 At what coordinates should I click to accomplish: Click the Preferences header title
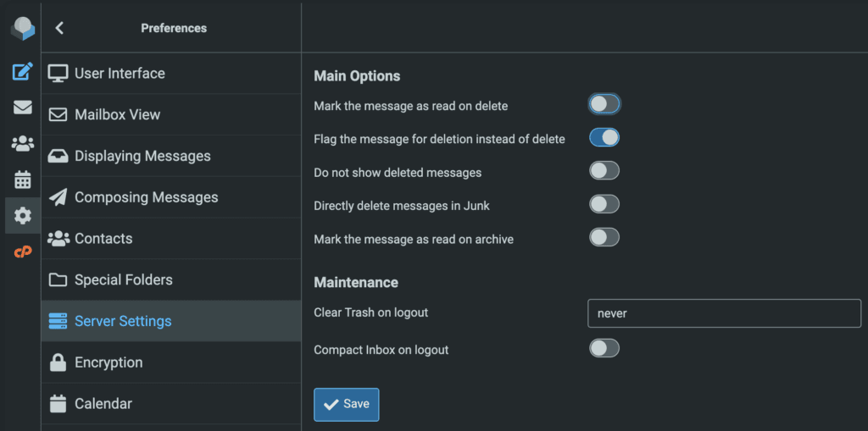(174, 28)
